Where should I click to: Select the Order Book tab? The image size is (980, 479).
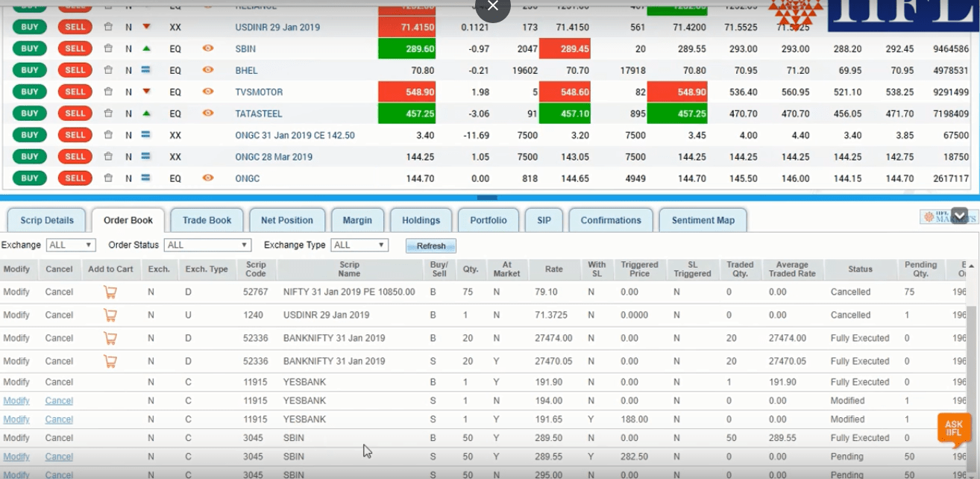128,220
